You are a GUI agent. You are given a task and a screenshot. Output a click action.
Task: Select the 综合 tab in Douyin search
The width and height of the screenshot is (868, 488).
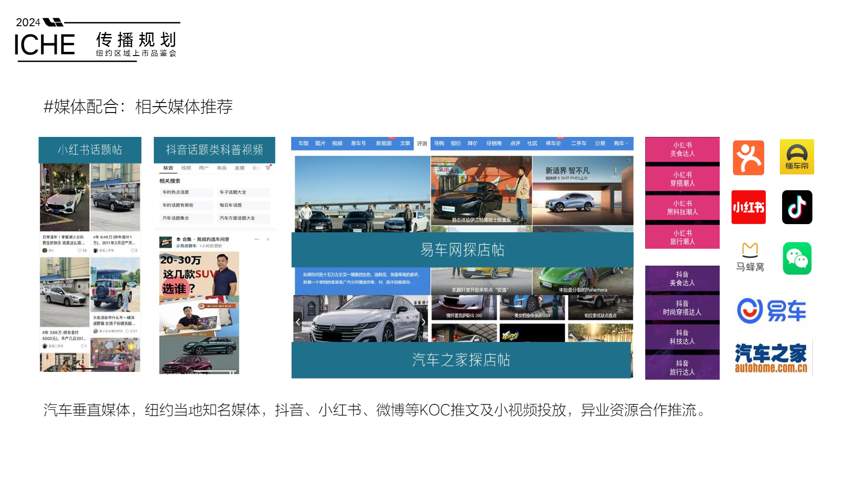click(168, 168)
